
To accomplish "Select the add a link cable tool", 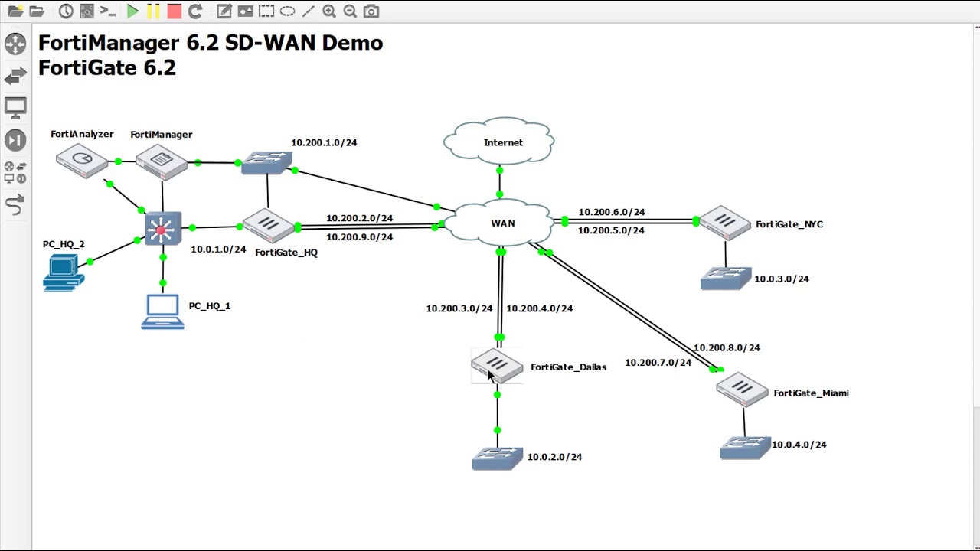I will click(x=15, y=205).
